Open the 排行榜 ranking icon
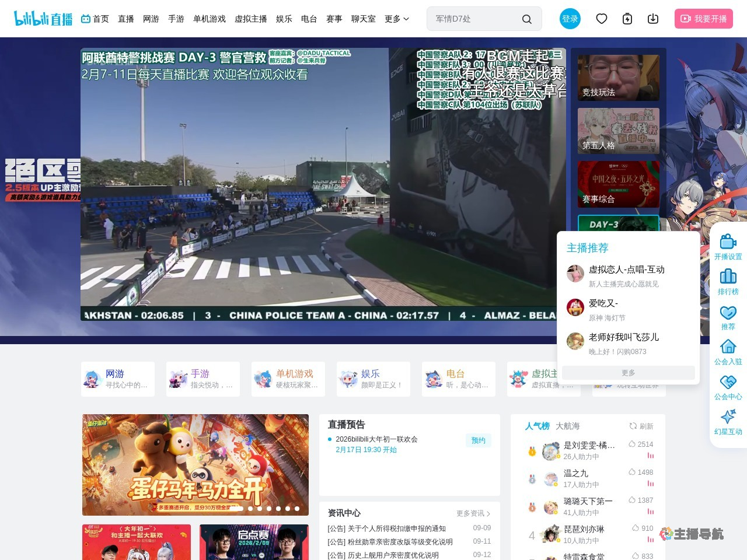Viewport: 747px width, 560px height. click(728, 280)
